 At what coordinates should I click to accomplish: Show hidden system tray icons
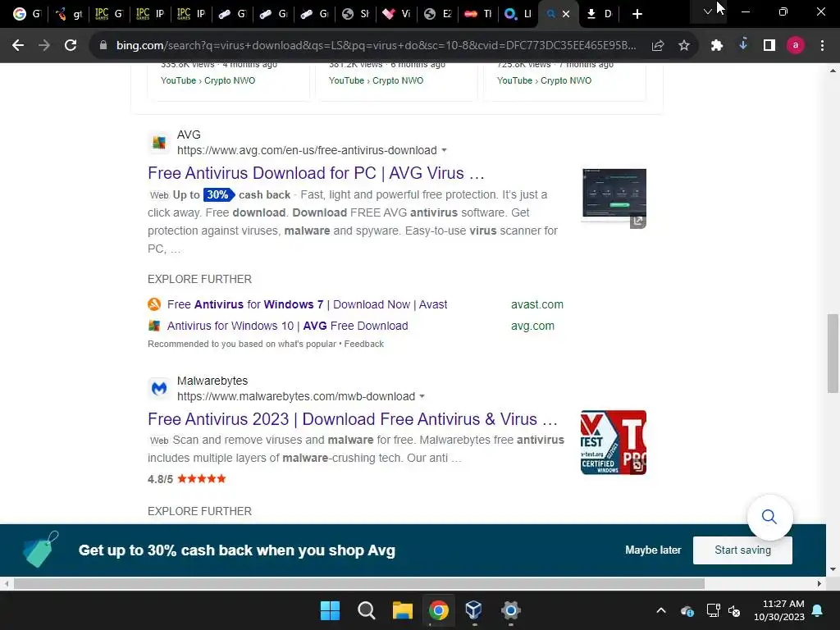[x=661, y=610]
